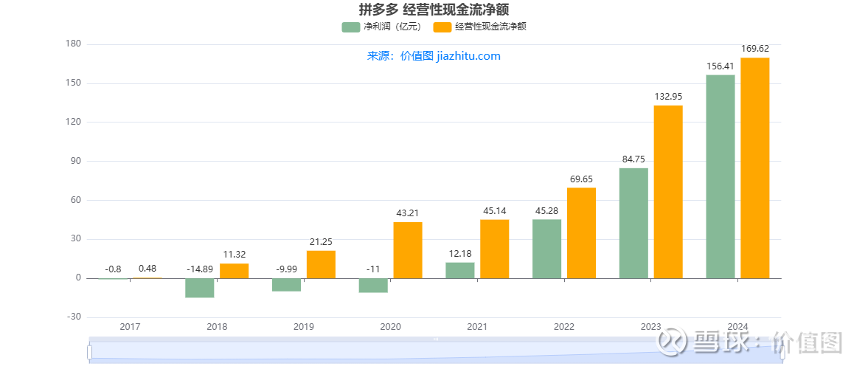Click the -30 y-axis label
Image resolution: width=868 pixels, height=369 pixels.
(74, 317)
